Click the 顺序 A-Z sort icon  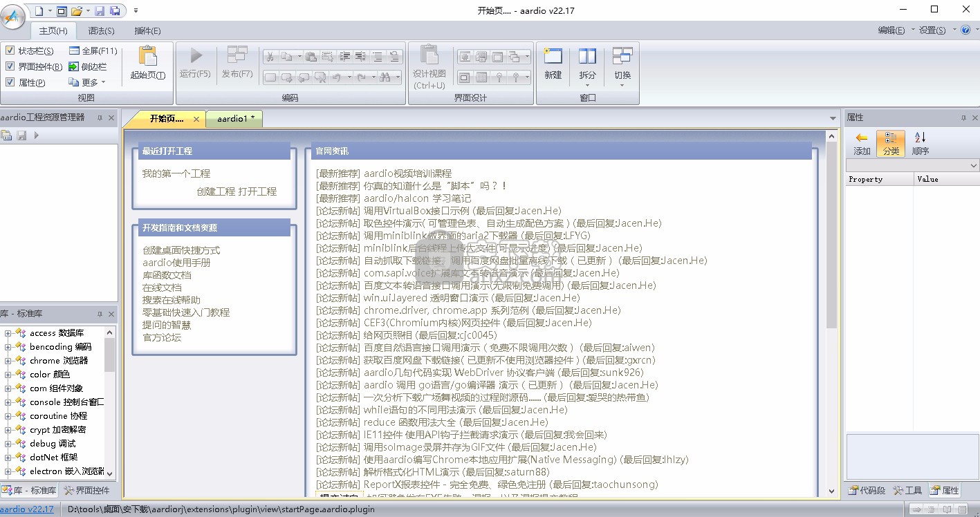tap(920, 138)
